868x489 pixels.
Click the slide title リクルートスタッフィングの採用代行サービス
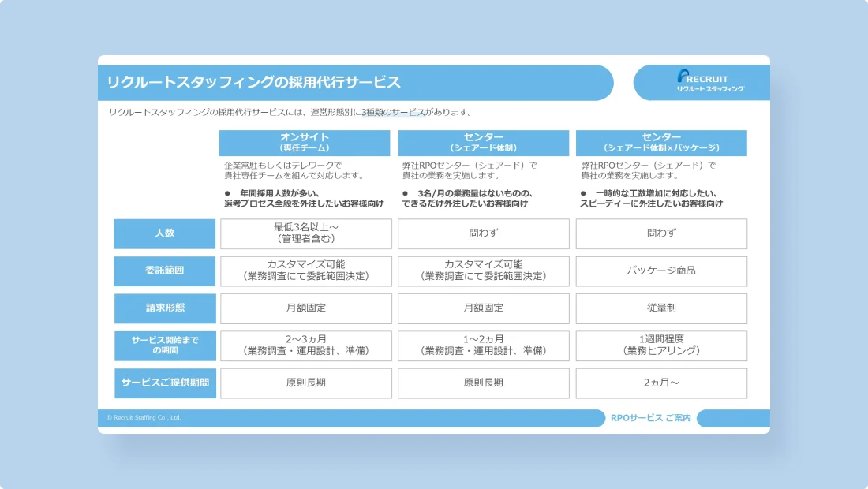pyautogui.click(x=253, y=80)
